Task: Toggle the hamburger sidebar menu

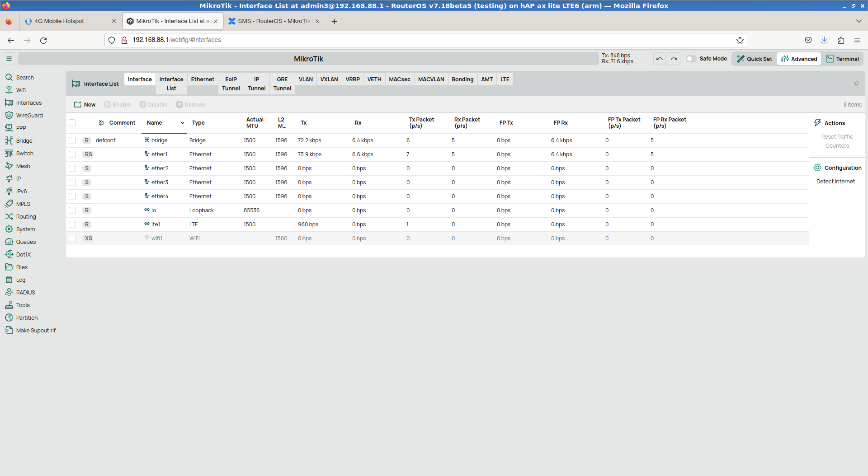Action: tap(9, 59)
